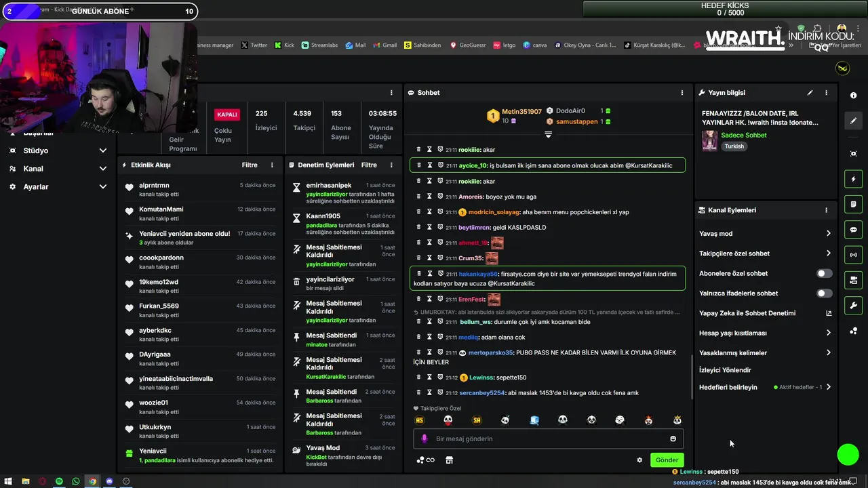The width and height of the screenshot is (868, 488).
Task: Ban modricin_solayag using the shield icon
Action: pos(440,212)
